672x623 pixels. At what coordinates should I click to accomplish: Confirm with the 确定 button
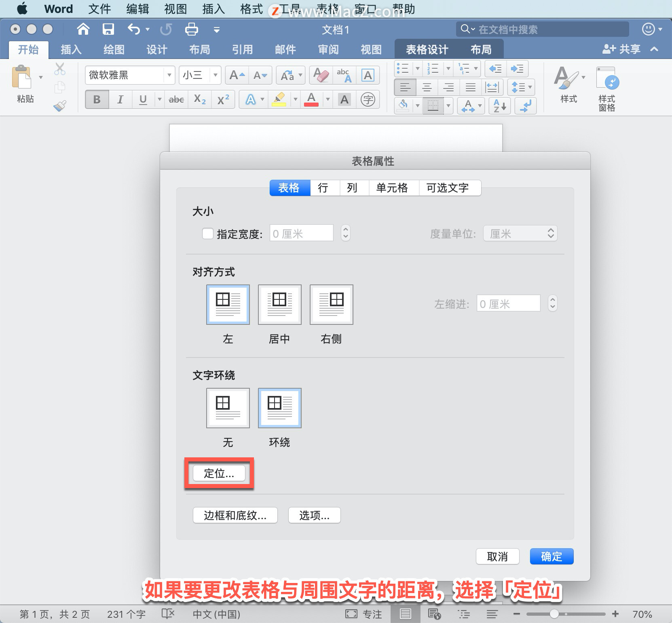click(552, 556)
